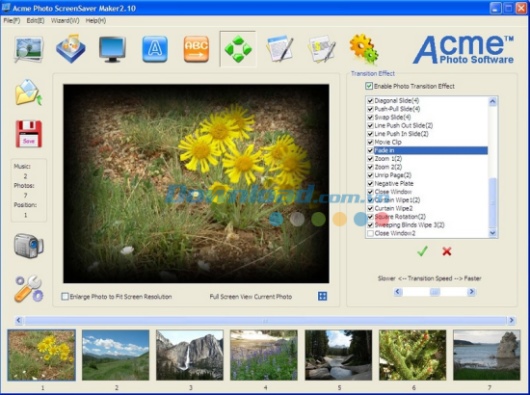Click the blue full screen view icon
Screen dimensions: 530x395
point(322,296)
